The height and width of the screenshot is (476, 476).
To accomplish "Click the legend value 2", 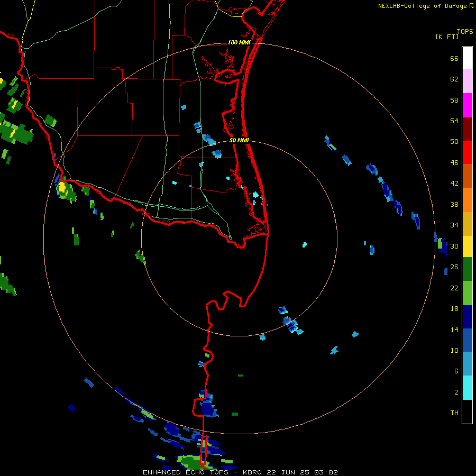I will [x=456, y=392].
